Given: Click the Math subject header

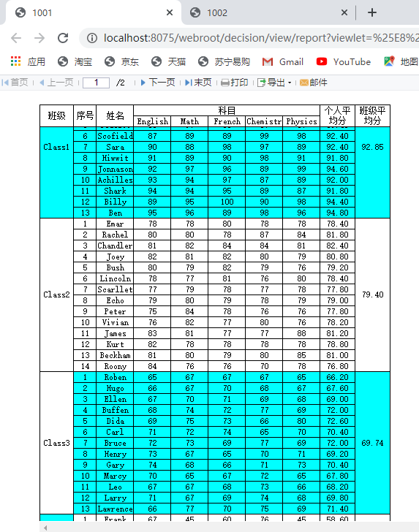Looking at the screenshot, I should click(x=189, y=121).
